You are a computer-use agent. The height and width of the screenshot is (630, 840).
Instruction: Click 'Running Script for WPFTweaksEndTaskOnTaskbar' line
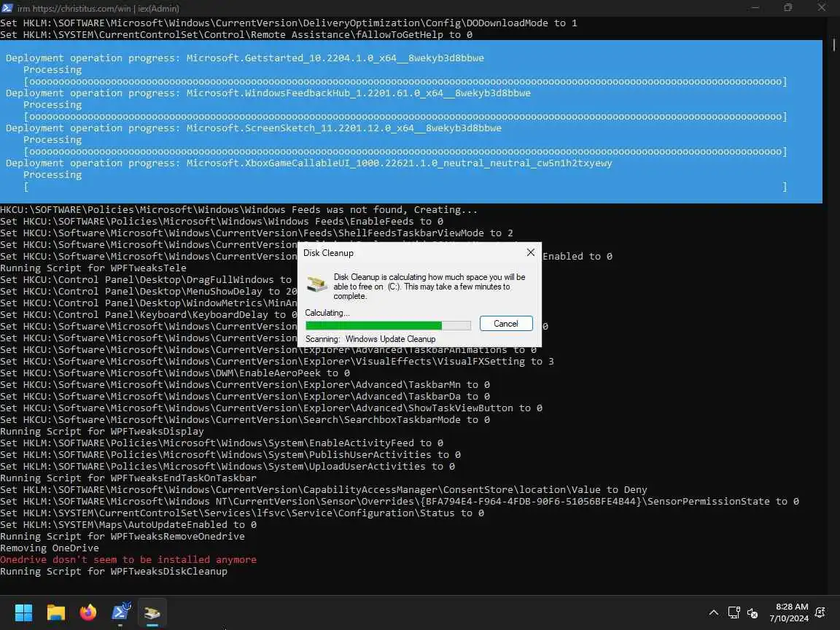(x=128, y=478)
